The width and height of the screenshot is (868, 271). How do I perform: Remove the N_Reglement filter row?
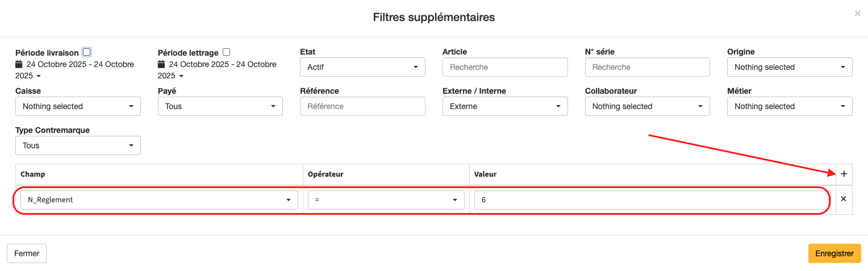point(844,199)
